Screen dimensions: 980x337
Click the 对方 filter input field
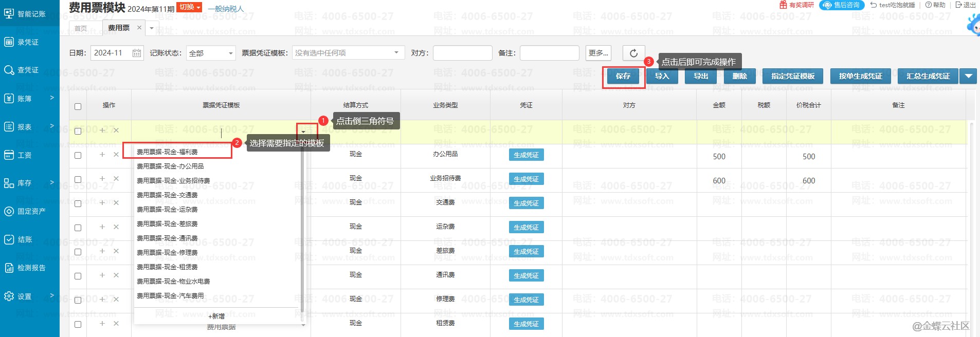point(462,53)
